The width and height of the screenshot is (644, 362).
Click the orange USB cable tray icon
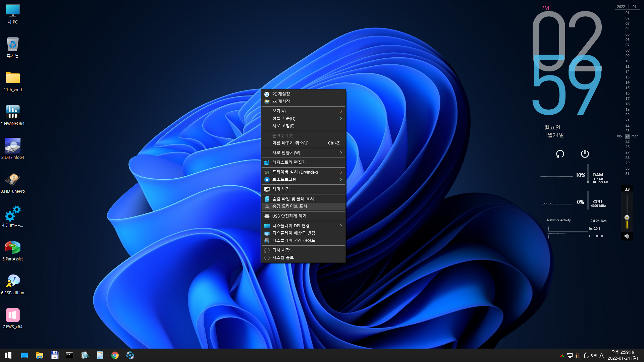[x=578, y=356]
